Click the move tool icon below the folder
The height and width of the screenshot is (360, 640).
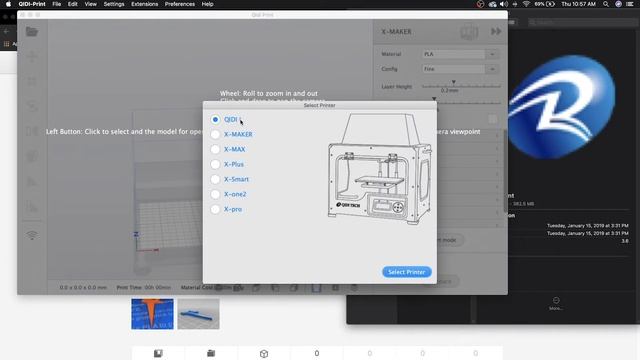[32, 56]
